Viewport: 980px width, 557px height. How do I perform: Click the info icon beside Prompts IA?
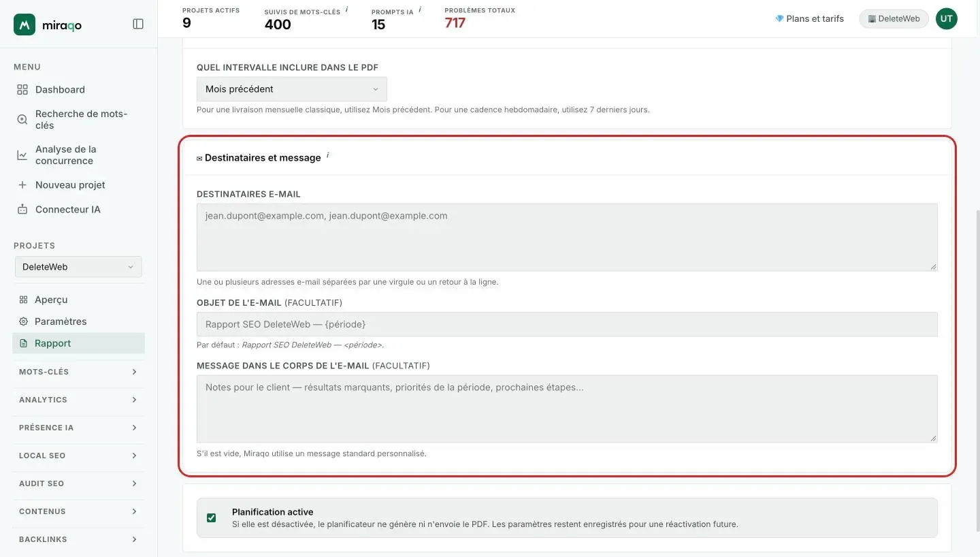tap(420, 10)
